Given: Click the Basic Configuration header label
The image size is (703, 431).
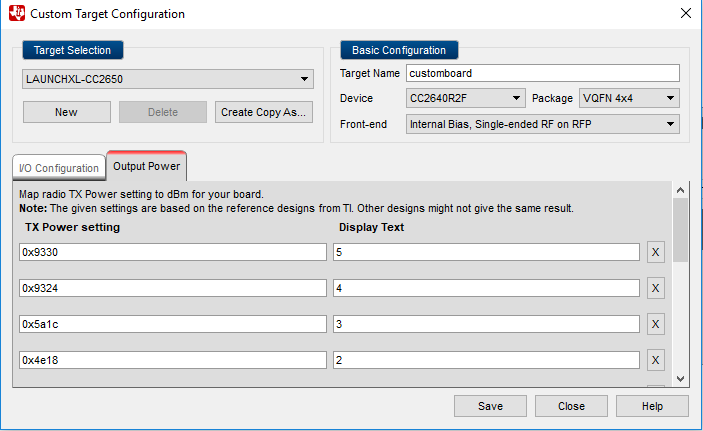Looking at the screenshot, I should tap(399, 50).
